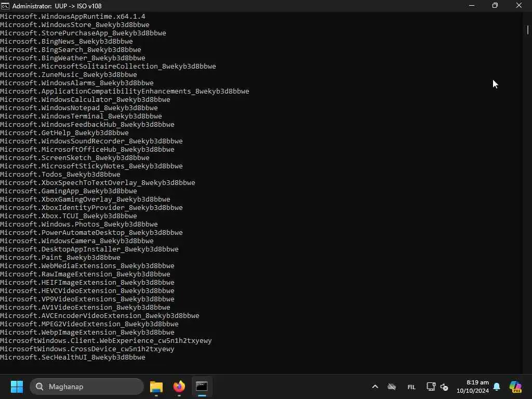Click the Microsoft.ZuneMusic line
This screenshot has width=532, height=399.
click(x=69, y=75)
